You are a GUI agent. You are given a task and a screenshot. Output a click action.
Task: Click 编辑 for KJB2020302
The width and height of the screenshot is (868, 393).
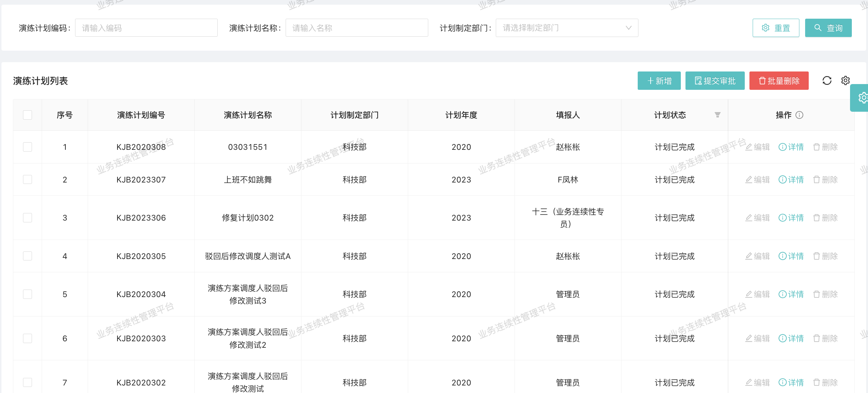(x=757, y=383)
